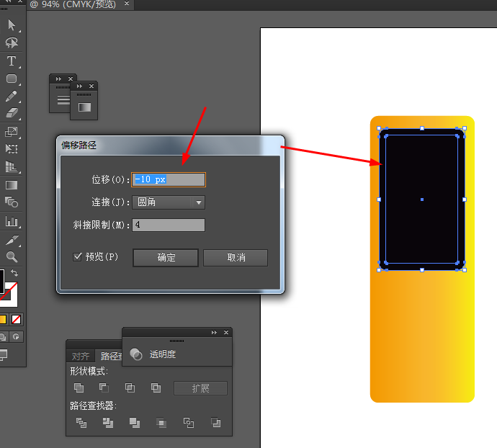Viewport: 497px width, 448px height.
Task: Select the Perspective Grid tool
Action: [x=12, y=166]
